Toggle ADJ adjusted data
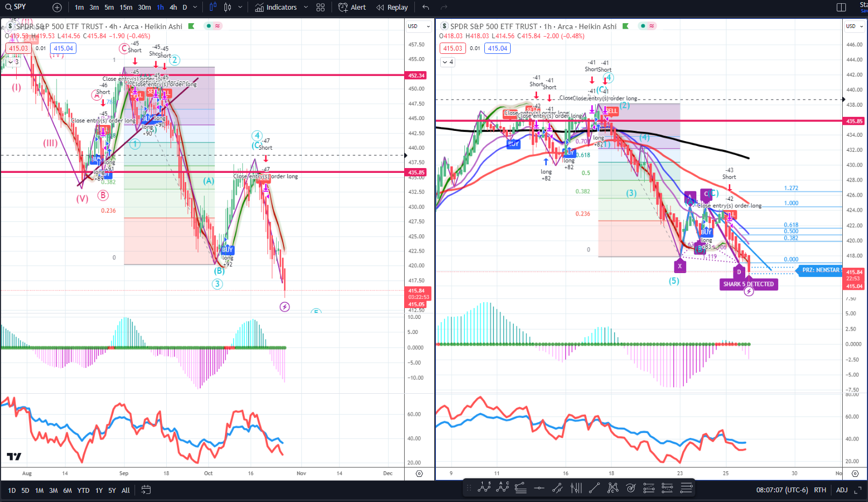This screenshot has height=502, width=868. pyautogui.click(x=842, y=490)
